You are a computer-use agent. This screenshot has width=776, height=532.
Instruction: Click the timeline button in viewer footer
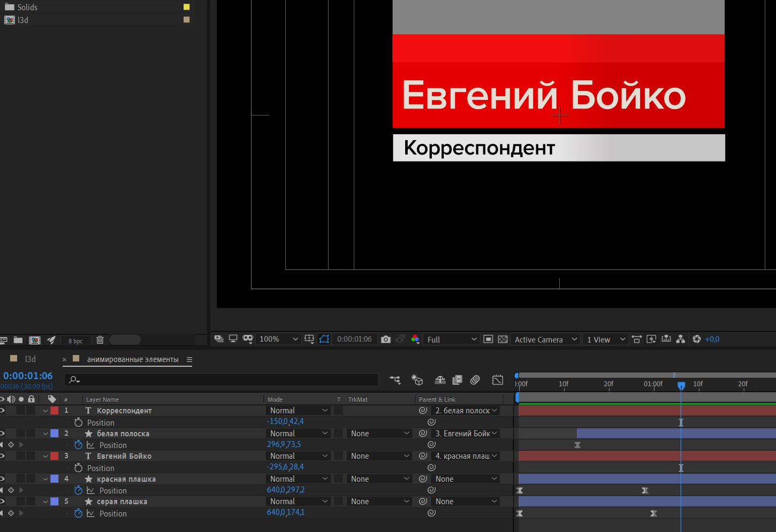pyautogui.click(x=666, y=339)
